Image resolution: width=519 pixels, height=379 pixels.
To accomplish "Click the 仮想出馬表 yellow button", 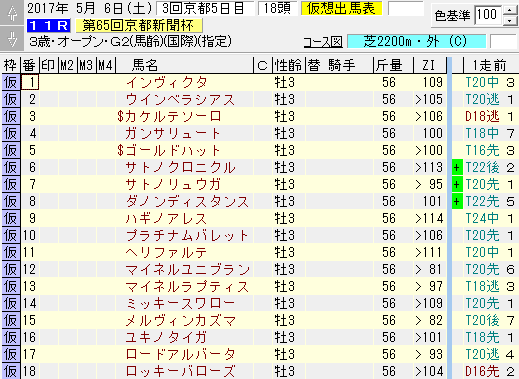I will tap(341, 9).
